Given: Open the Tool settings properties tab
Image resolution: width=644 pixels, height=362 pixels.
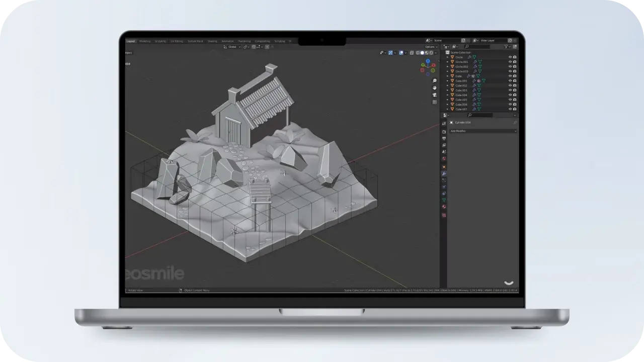Looking at the screenshot, I should [444, 124].
